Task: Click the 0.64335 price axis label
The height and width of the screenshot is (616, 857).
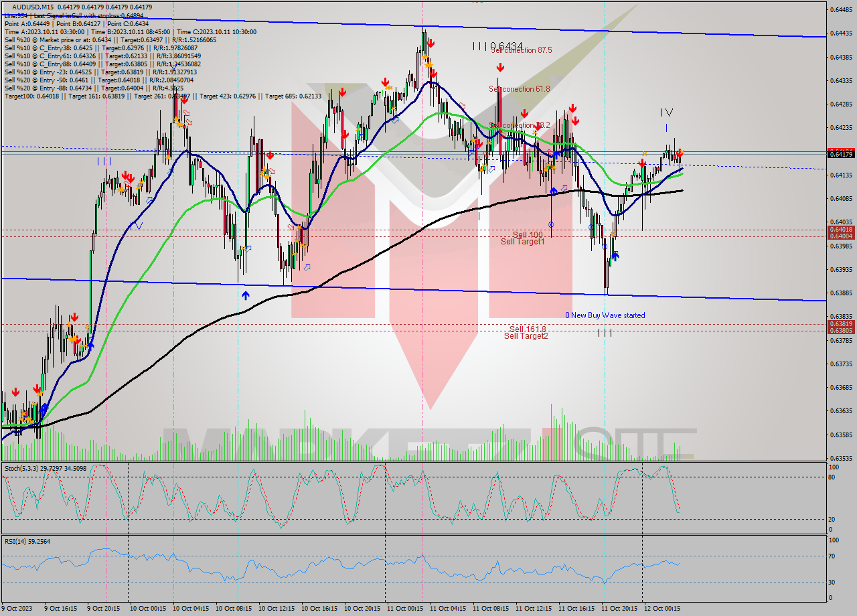Action: [841, 80]
